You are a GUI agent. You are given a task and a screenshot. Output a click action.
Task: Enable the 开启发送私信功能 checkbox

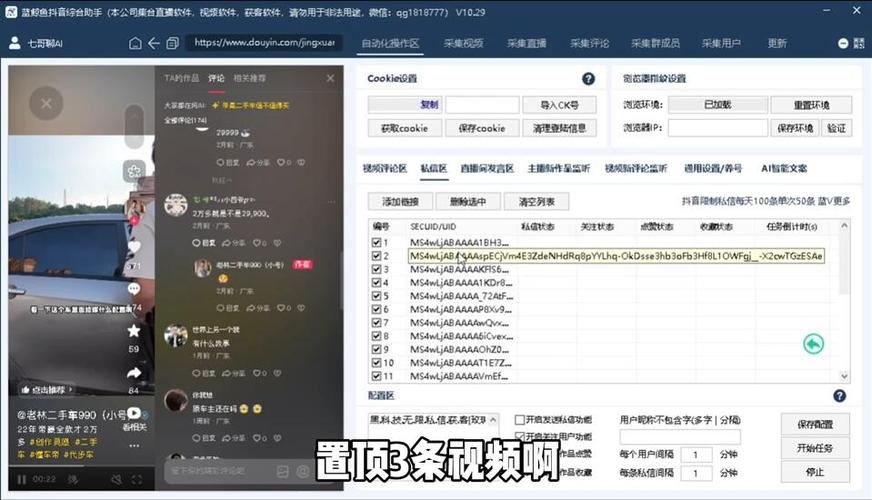tap(519, 420)
